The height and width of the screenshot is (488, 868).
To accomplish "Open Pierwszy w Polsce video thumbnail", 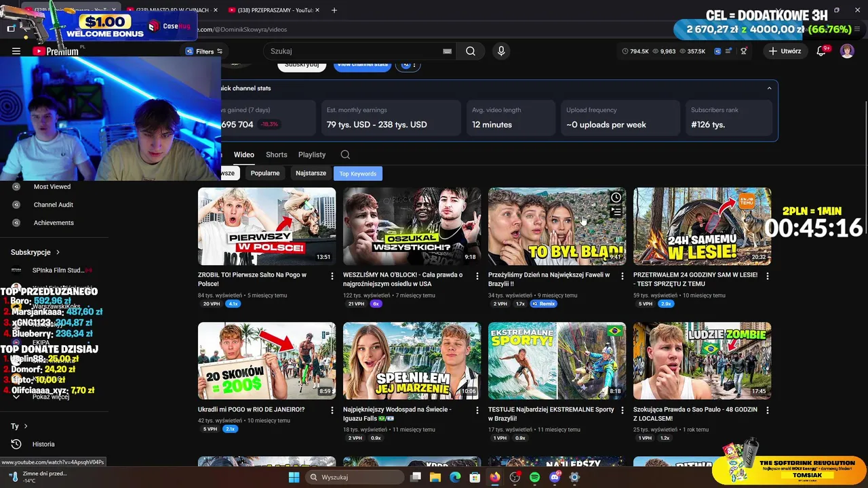I will 267,226.
